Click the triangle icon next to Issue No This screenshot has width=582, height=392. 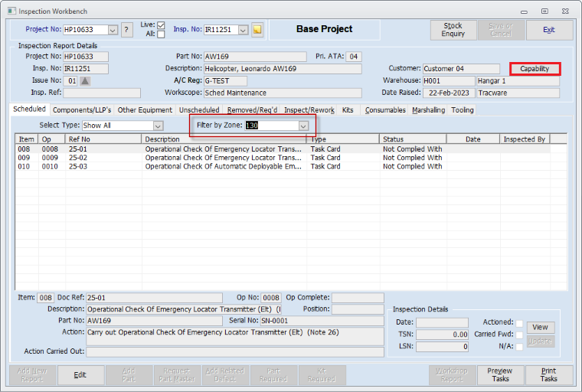point(85,80)
